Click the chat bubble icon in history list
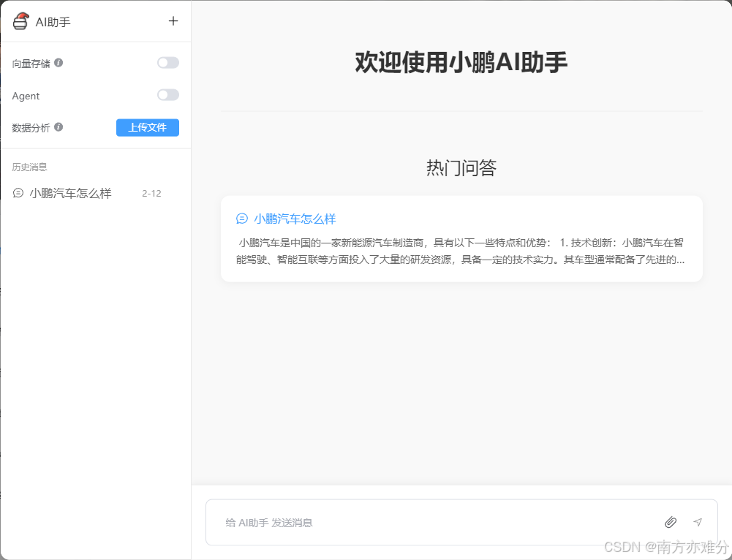The width and height of the screenshot is (732, 560). (18, 193)
